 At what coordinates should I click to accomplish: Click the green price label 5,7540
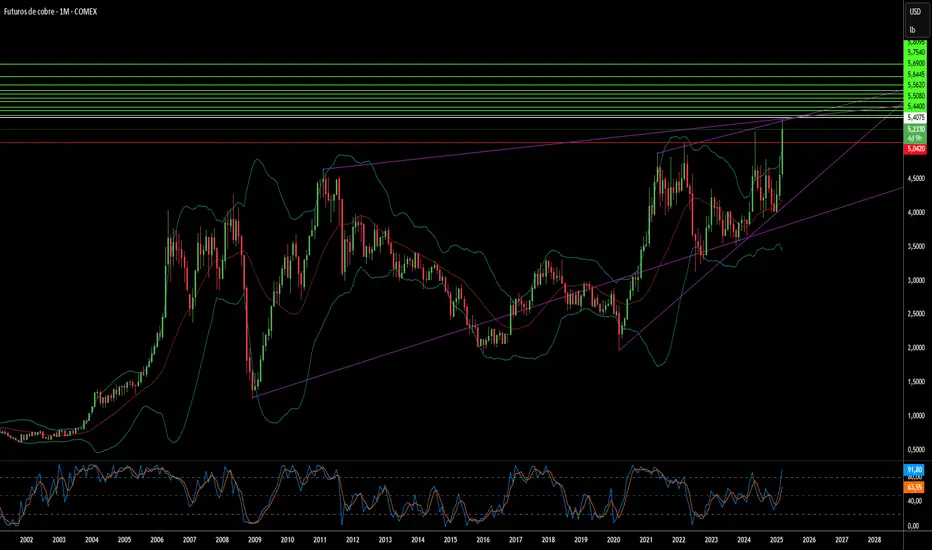point(915,52)
